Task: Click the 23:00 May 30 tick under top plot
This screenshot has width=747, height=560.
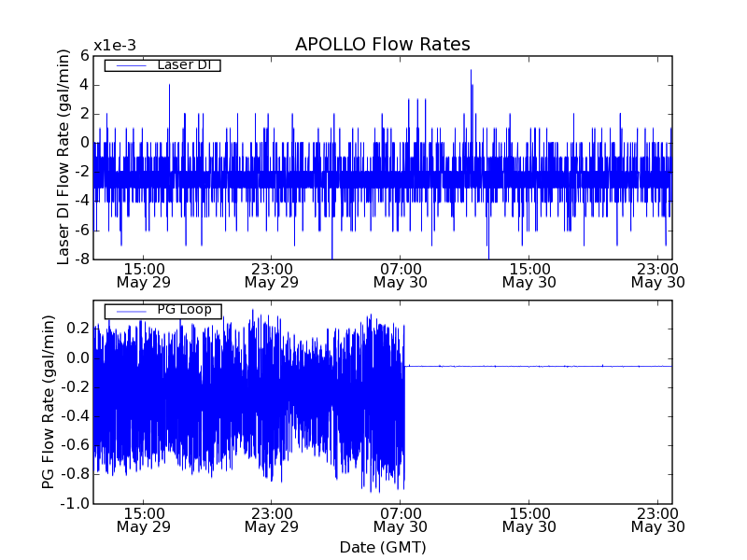Action: (657, 274)
